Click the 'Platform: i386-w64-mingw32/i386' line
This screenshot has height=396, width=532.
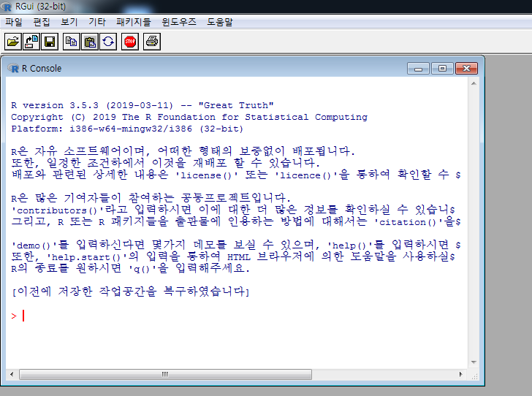point(127,129)
